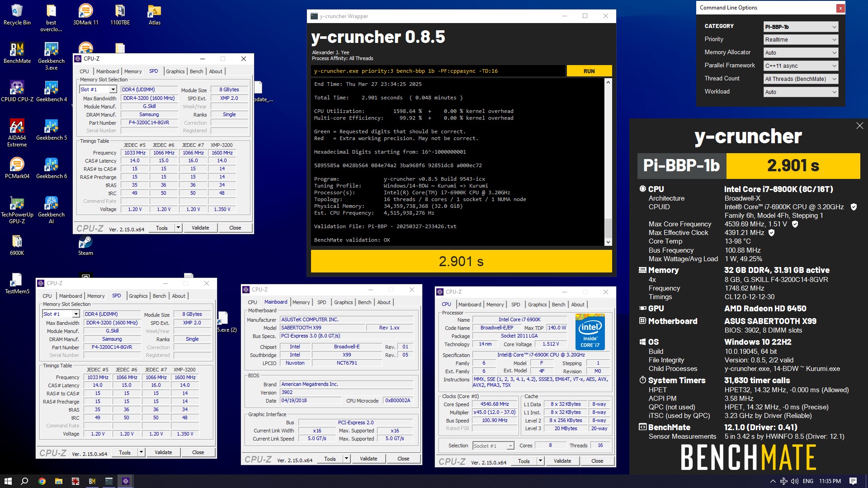This screenshot has width=868, height=488.
Task: Expand Tools arrow in Mainboard CPU-Z window
Action: click(x=346, y=459)
